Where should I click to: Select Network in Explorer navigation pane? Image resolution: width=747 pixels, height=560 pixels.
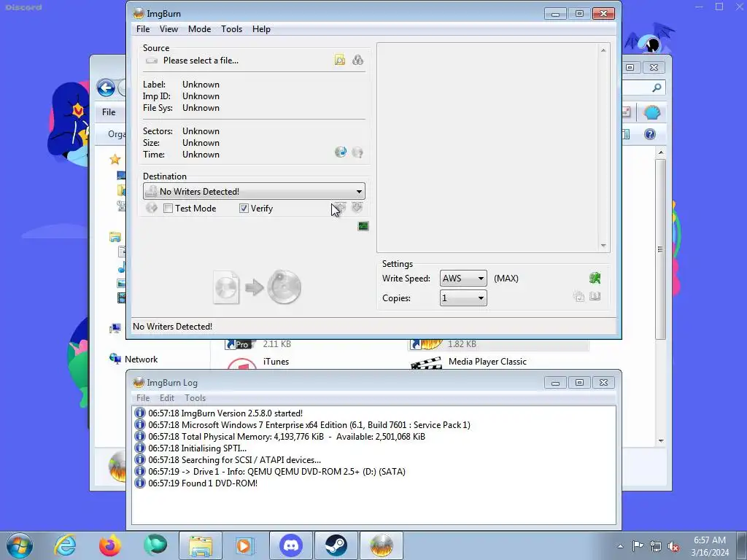[141, 359]
